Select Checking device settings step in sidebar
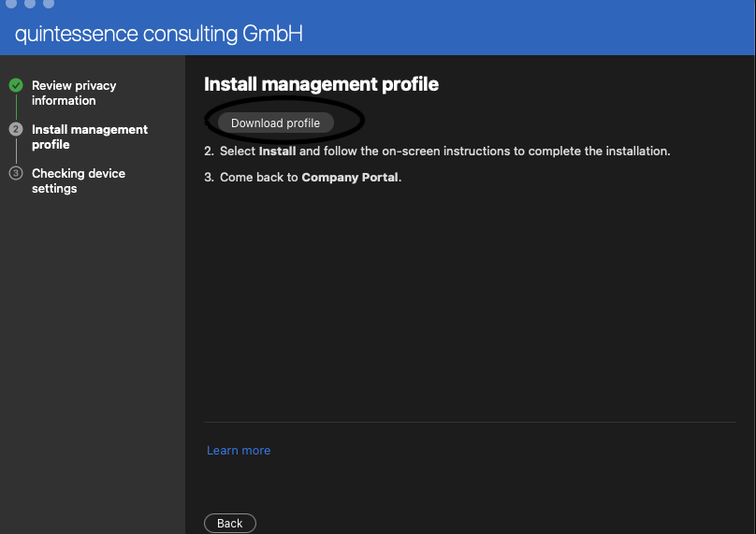756x534 pixels. [x=78, y=180]
